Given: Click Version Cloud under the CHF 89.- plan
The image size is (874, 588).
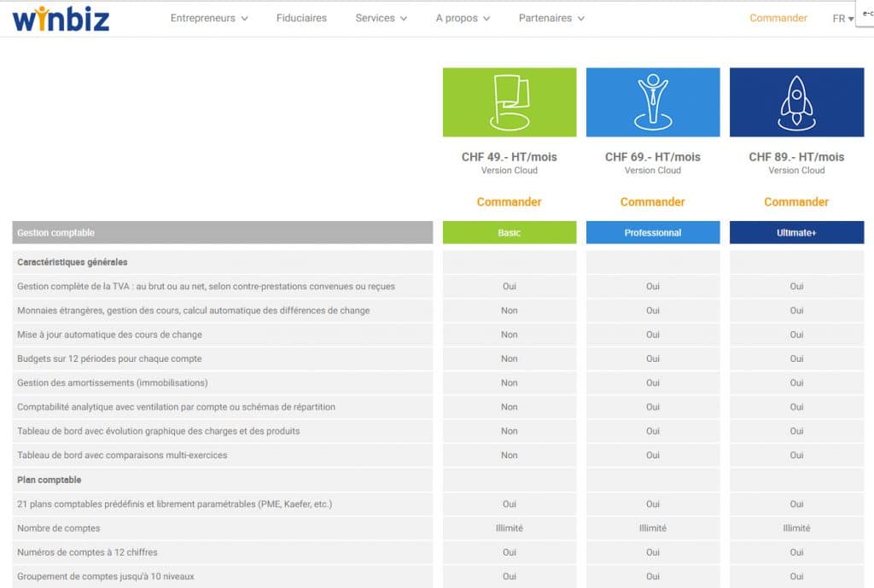Looking at the screenshot, I should click(796, 171).
